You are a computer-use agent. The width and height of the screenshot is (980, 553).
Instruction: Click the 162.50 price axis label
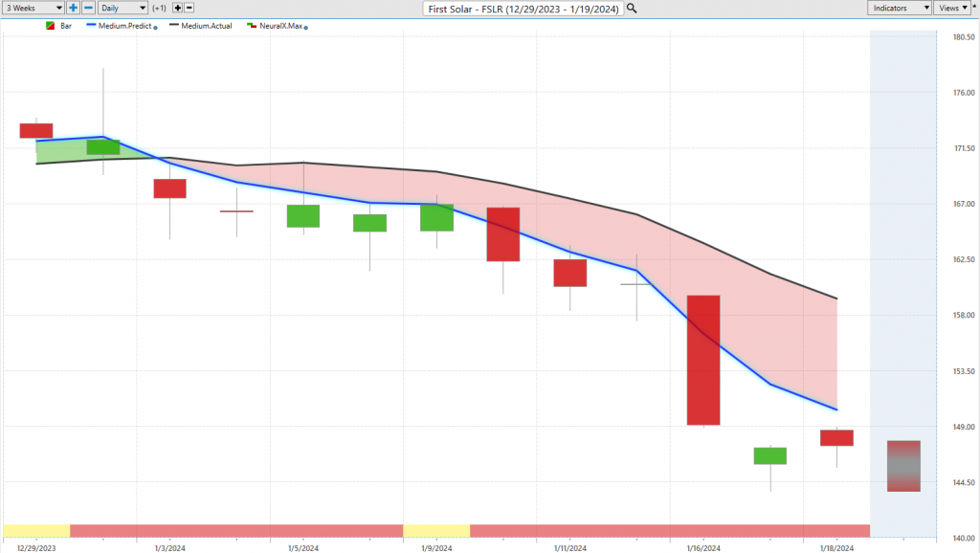click(963, 259)
